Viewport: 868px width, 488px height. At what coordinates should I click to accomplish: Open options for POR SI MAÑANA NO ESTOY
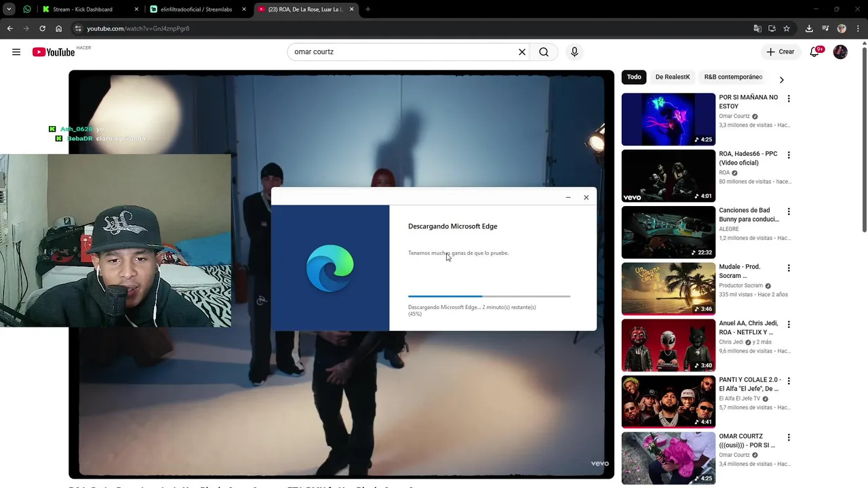[789, 99]
